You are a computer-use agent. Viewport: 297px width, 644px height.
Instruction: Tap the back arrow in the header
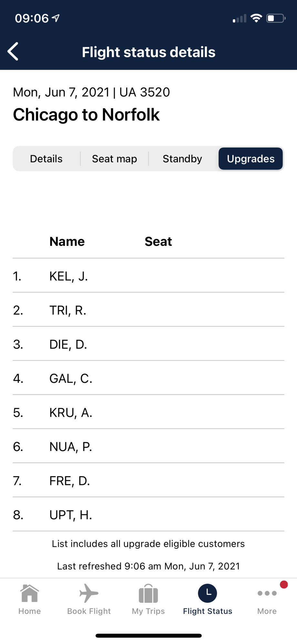click(13, 51)
